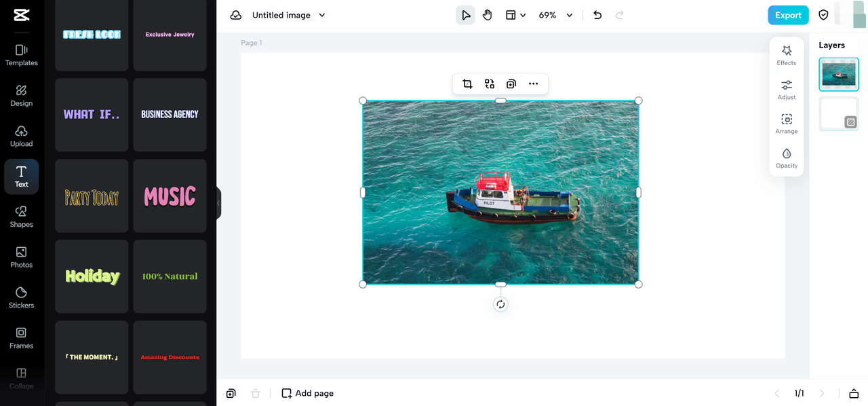Open the Effects panel

coord(787,56)
